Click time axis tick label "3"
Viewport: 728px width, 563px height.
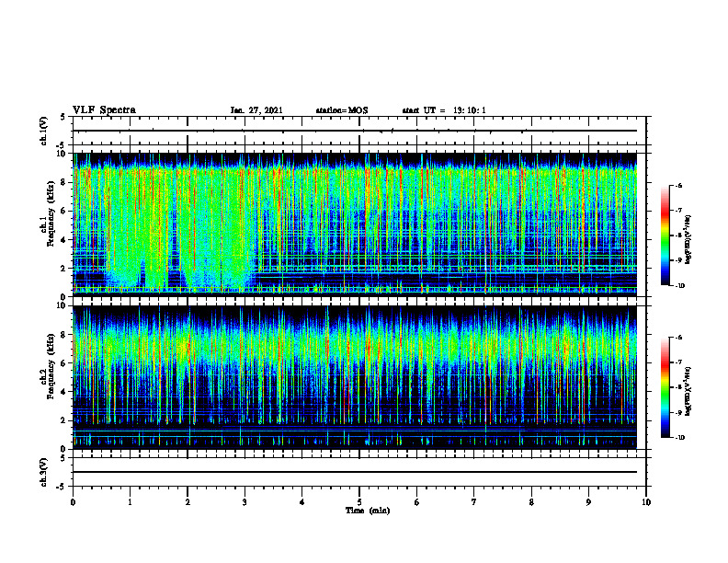[x=245, y=502]
